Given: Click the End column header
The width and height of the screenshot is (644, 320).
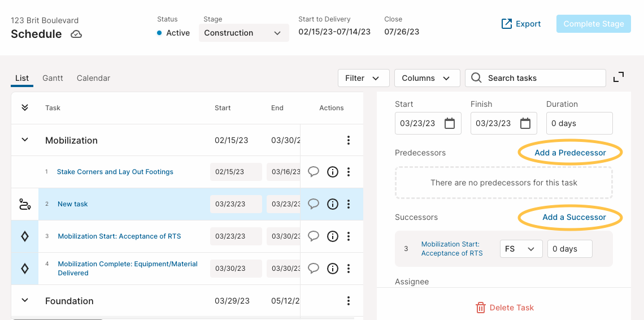Looking at the screenshot, I should point(277,108).
